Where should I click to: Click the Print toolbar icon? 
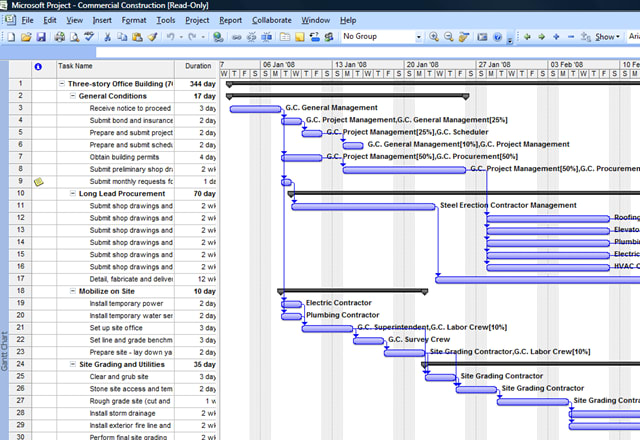coord(60,37)
